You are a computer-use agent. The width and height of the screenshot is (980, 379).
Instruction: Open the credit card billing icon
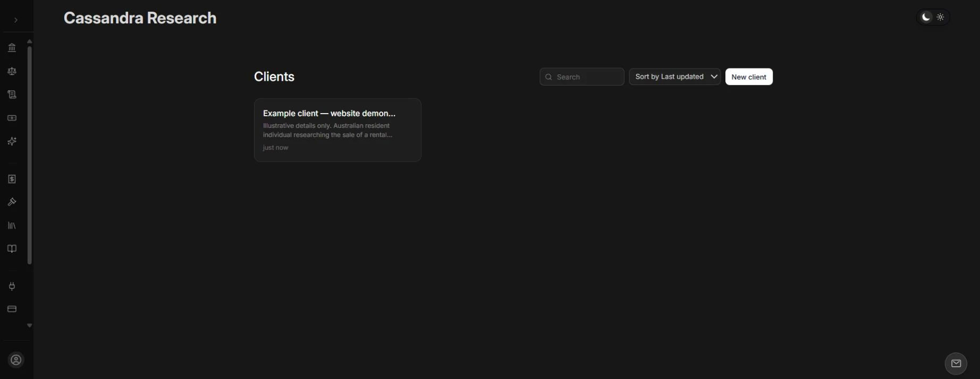[x=12, y=309]
